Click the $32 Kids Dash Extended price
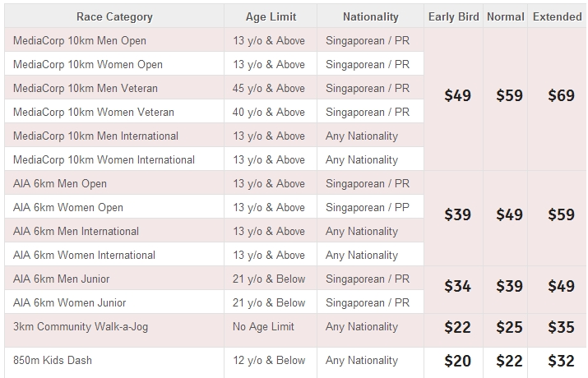 561,361
